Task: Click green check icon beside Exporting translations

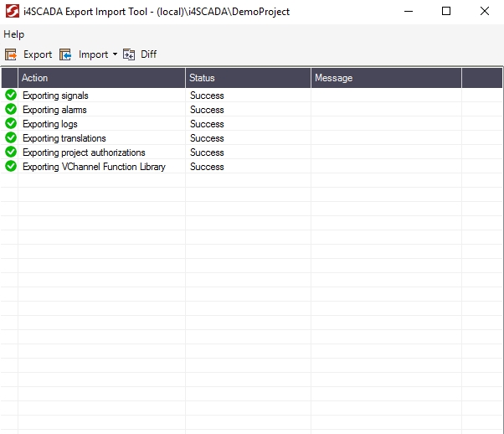Action: 11,138
